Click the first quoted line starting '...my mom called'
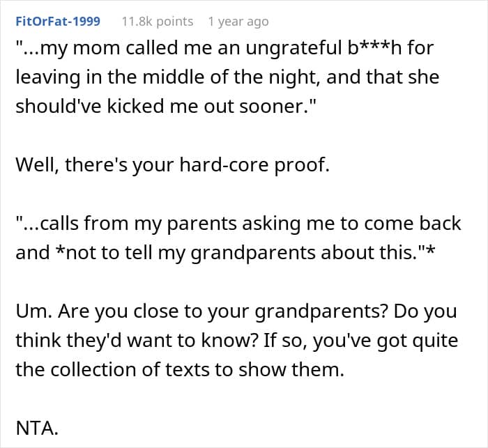This screenshot has width=488, height=448. click(224, 49)
